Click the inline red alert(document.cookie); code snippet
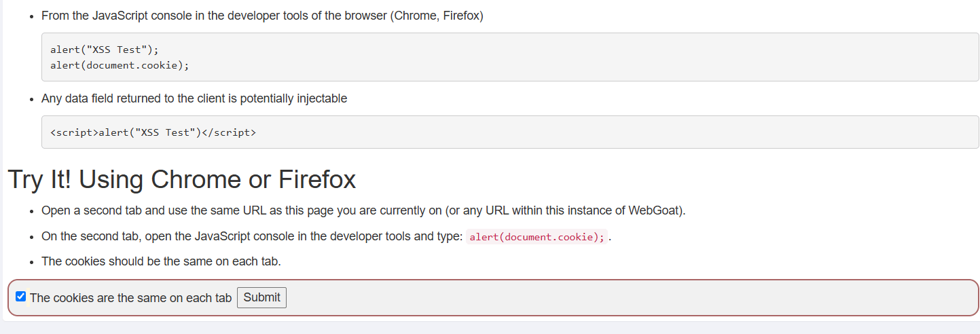The height and width of the screenshot is (334, 980). click(x=537, y=237)
